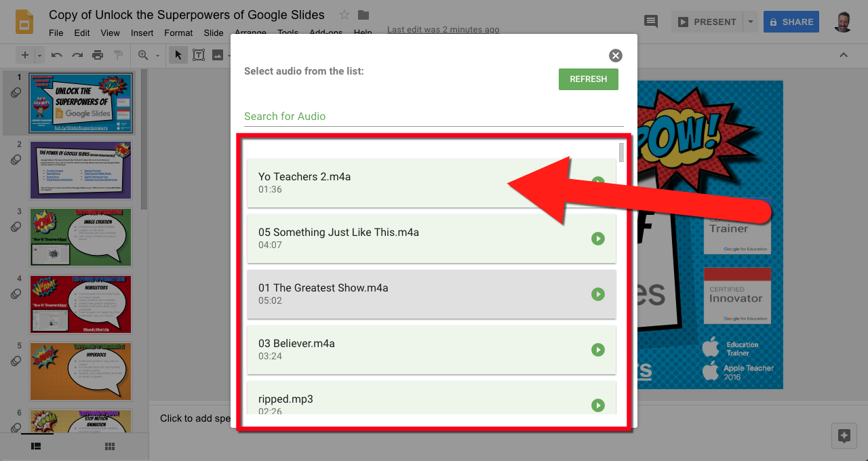Select slide 3 Image Creation thumbnail
The image size is (868, 461).
coord(81,237)
